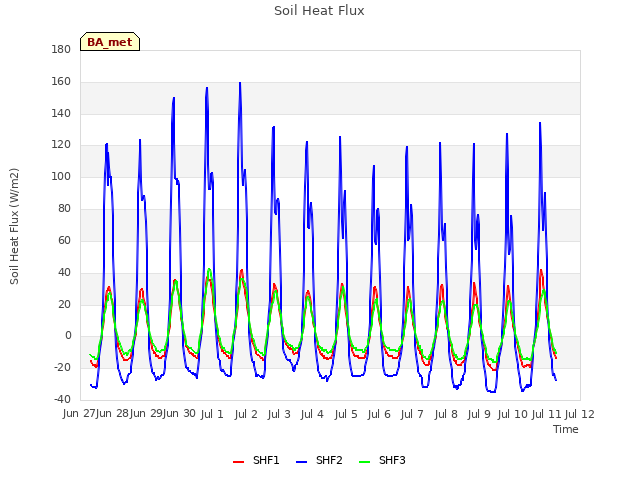Click the Soil Heat Flux (W/m2) axis title
The width and height of the screenshot is (640, 480).
point(14,226)
